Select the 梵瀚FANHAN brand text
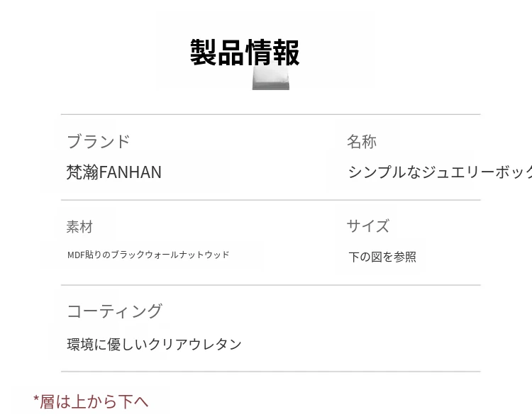The width and height of the screenshot is (532, 417). (113, 172)
